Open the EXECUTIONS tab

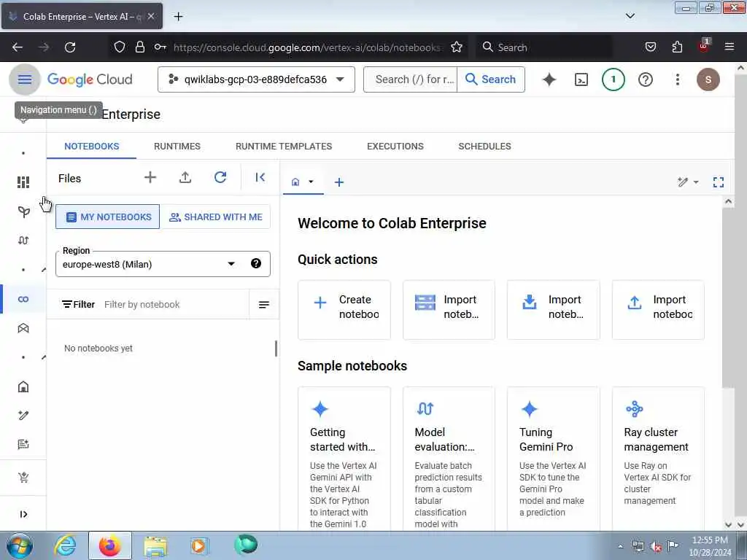tap(395, 146)
